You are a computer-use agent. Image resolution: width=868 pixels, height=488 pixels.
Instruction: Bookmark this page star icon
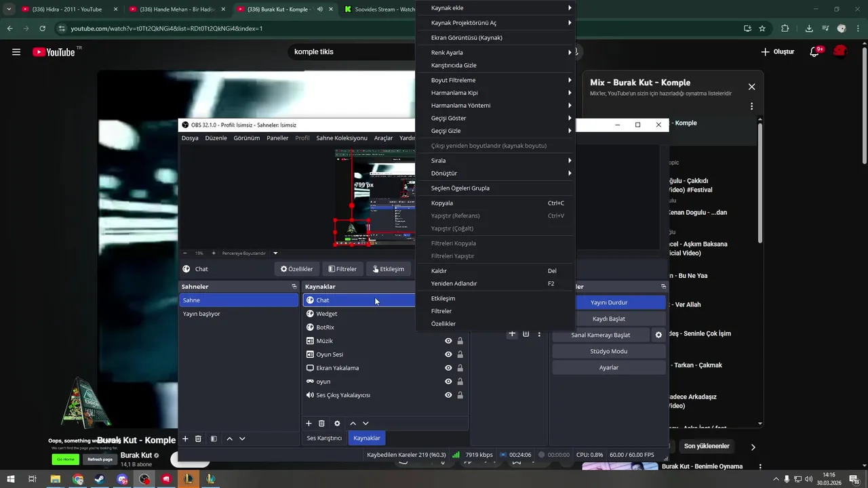tap(762, 28)
